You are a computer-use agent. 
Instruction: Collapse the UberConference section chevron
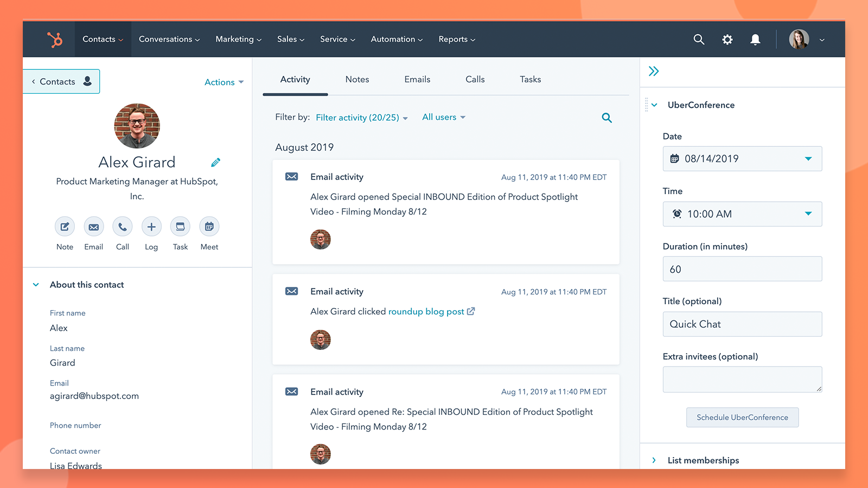(x=654, y=105)
